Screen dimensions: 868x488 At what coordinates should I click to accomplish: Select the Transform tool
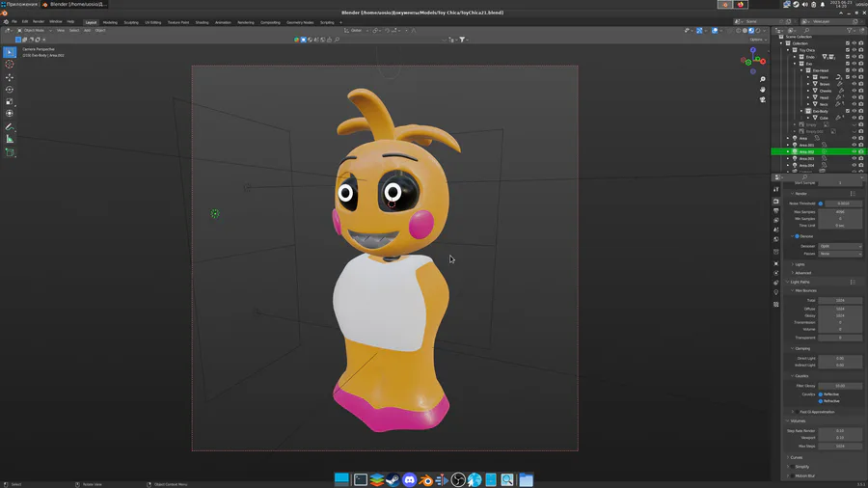[10, 114]
